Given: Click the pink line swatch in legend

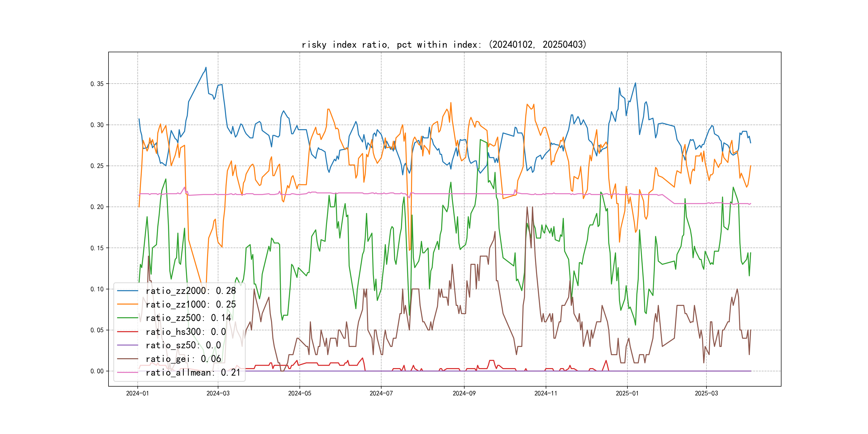Looking at the screenshot, I should pyautogui.click(x=127, y=372).
